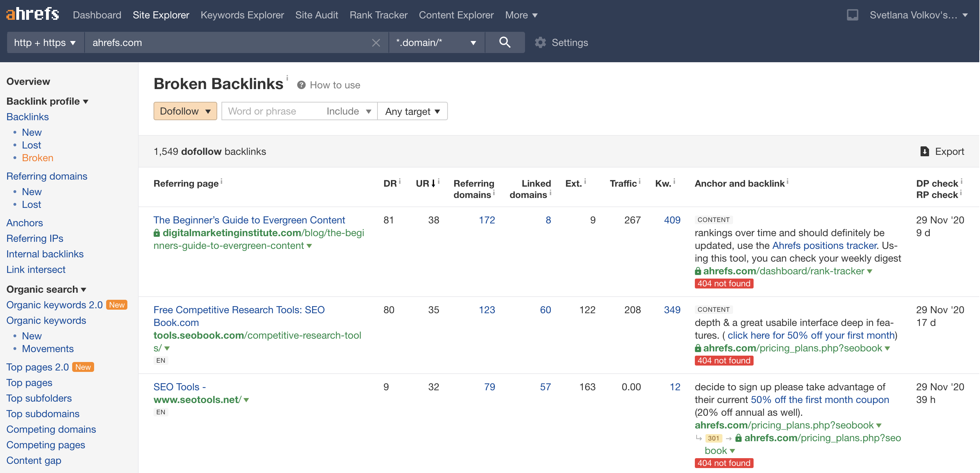This screenshot has width=980, height=473.
Task: Open Overview in sidebar
Action: pos(28,81)
